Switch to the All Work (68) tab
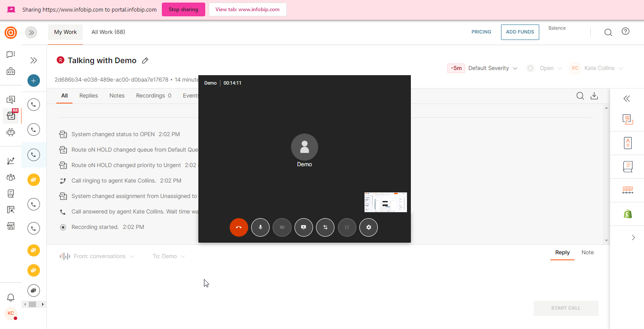Viewport: 644px width, 329px height. (x=108, y=32)
